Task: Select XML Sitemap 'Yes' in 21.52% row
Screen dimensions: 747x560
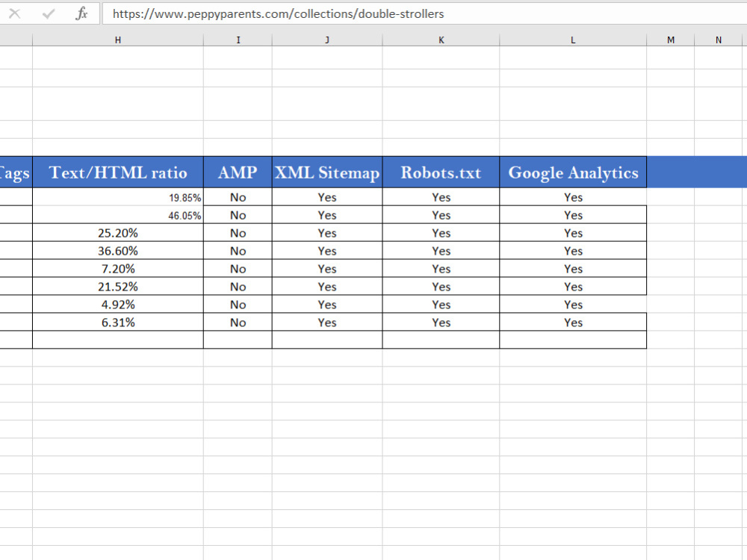Action: pos(327,287)
